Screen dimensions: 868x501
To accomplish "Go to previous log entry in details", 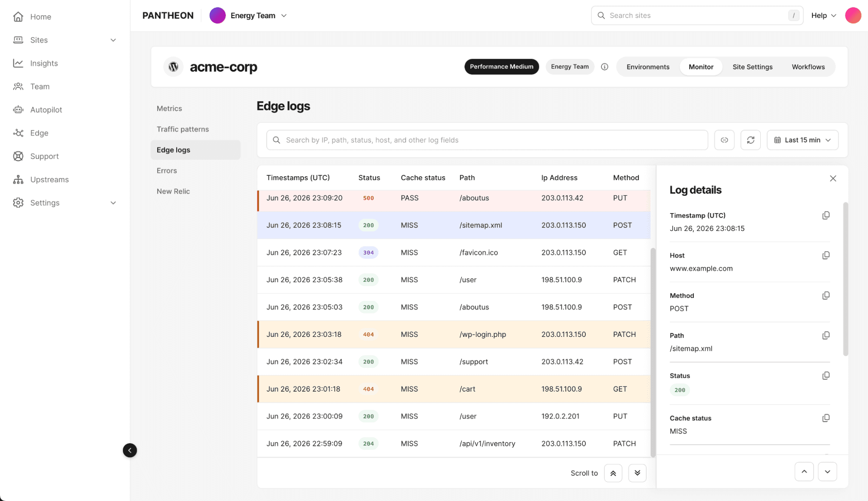I will pyautogui.click(x=804, y=472).
